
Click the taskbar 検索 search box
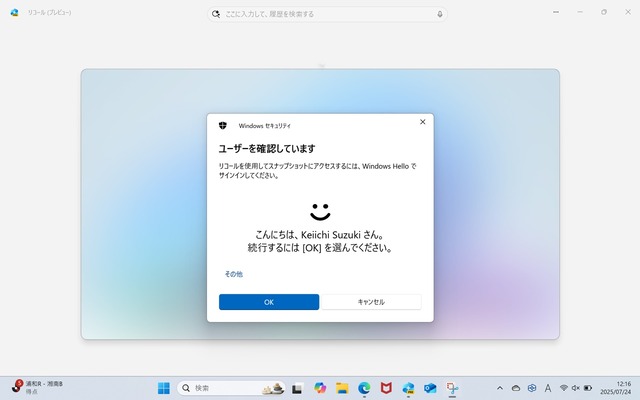[x=233, y=388]
